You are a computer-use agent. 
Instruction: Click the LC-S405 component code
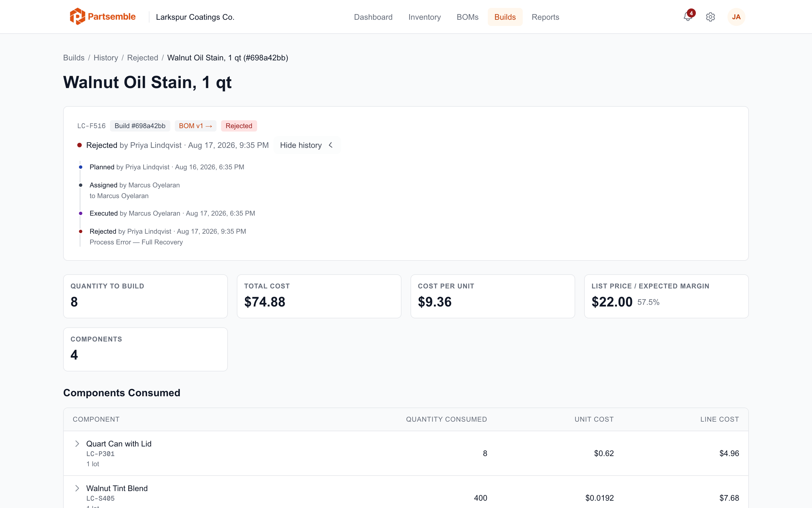point(100,498)
